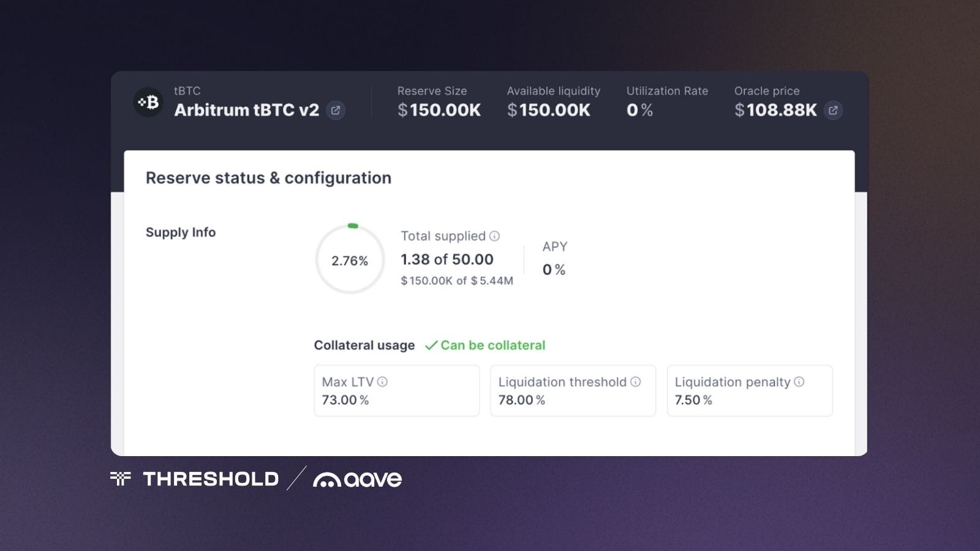Click the Oracle price external link icon
The height and width of the screenshot is (551, 980).
point(834,111)
